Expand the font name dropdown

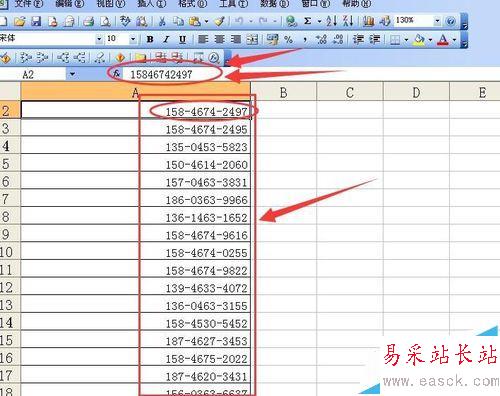point(99,40)
